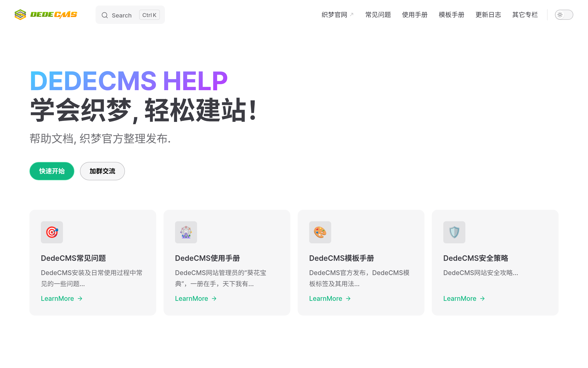This screenshot has width=588, height=368.
Task: Click the DedeCMS logo
Action: click(46, 14)
